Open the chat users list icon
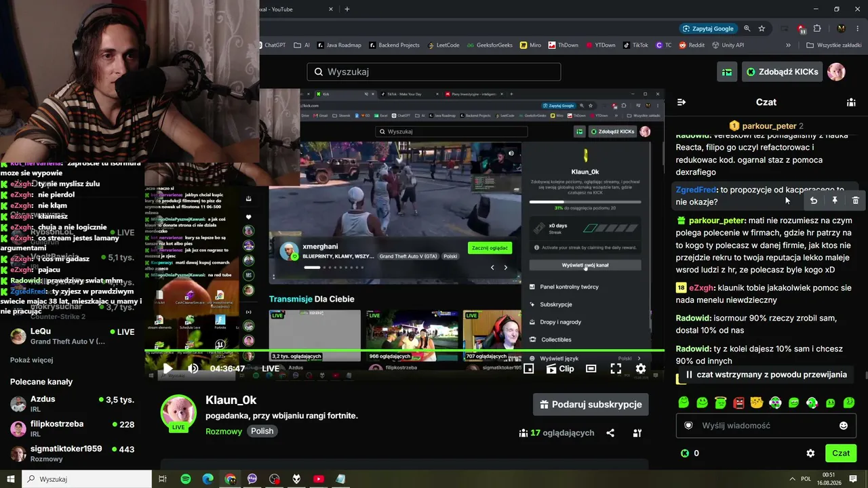This screenshot has height=488, width=868. tap(851, 102)
